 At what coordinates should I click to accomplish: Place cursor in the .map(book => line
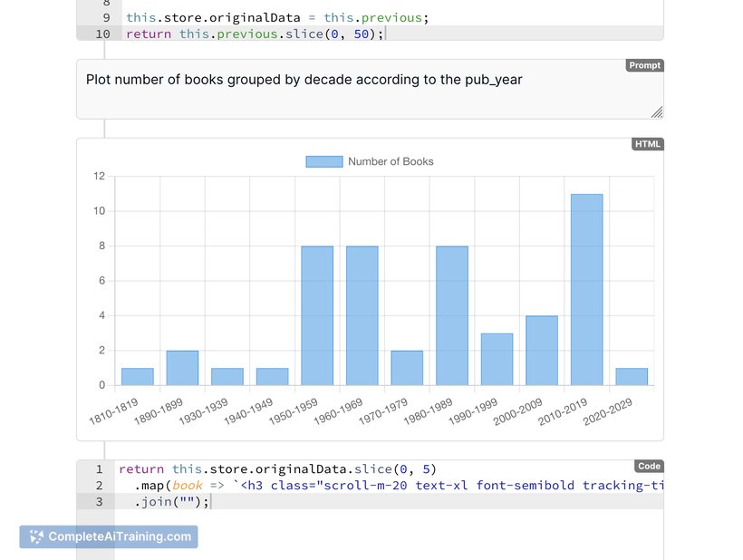tap(391, 485)
